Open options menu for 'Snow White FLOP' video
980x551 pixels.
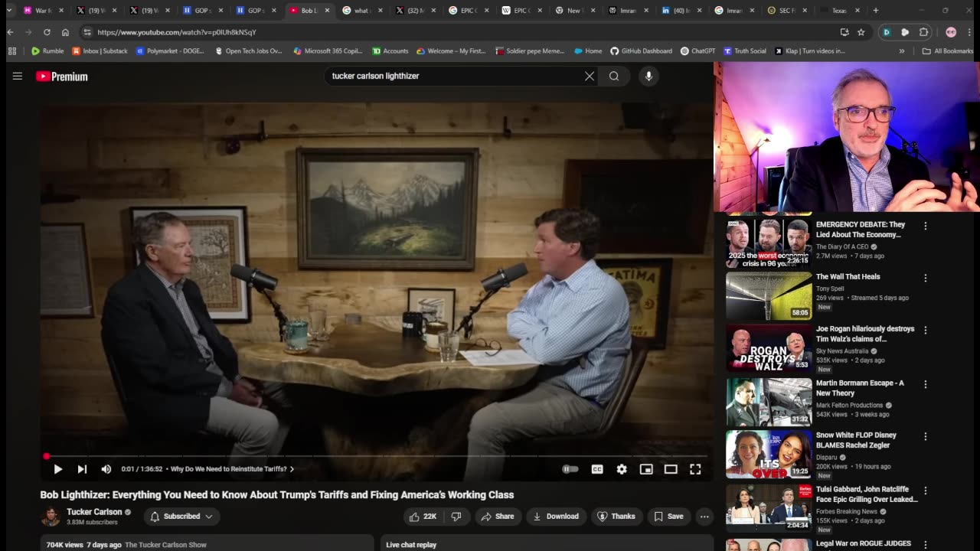926,436
